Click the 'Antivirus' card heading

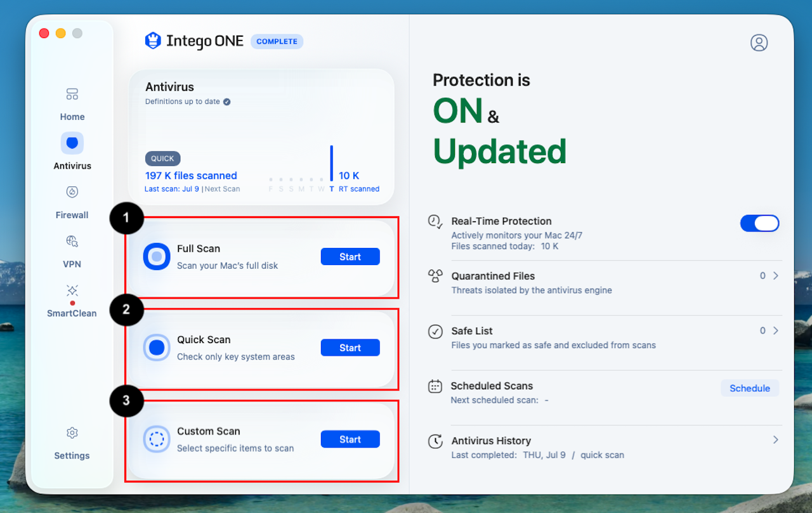click(x=169, y=87)
